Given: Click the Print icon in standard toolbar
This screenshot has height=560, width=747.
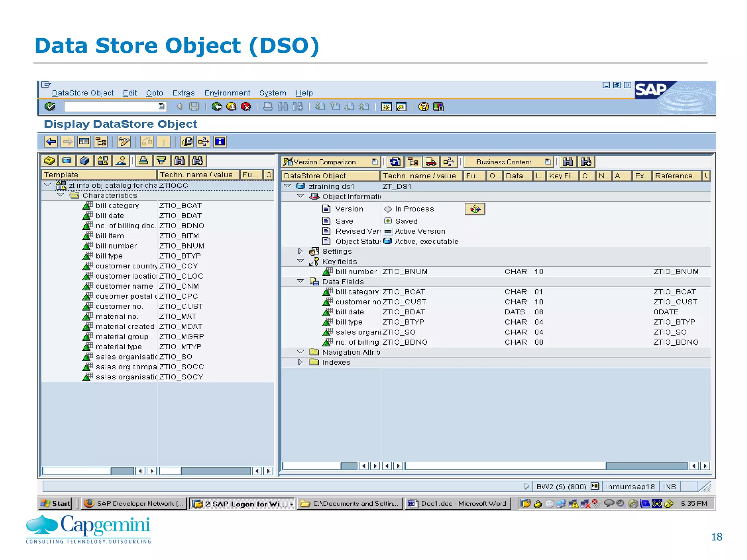Looking at the screenshot, I should coord(268,106).
